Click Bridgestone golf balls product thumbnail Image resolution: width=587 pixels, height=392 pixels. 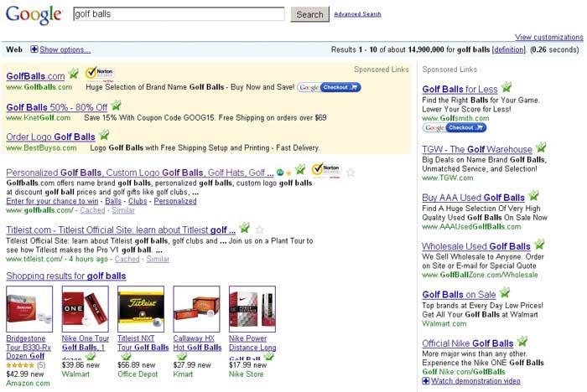[x=29, y=309]
